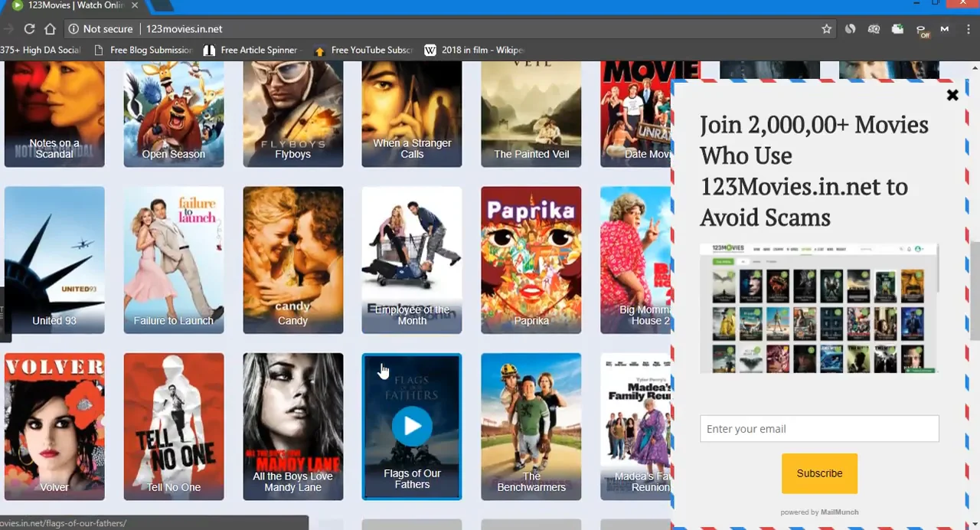Select the Failure to Launch poster

(174, 260)
